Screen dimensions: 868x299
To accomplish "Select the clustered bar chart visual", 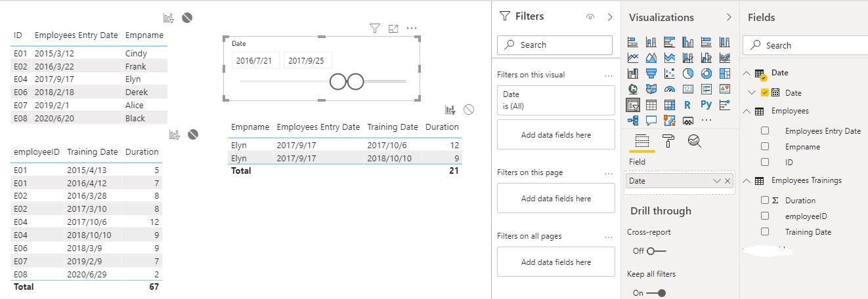I will [x=670, y=42].
